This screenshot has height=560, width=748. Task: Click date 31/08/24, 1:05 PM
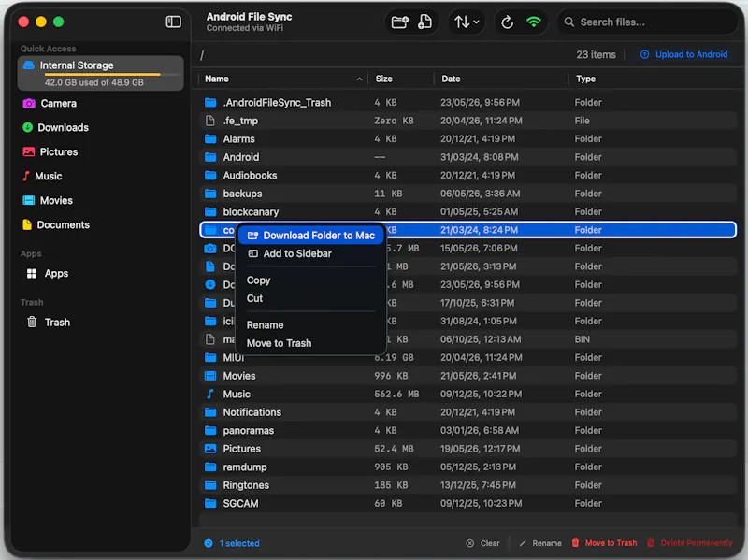pos(478,321)
